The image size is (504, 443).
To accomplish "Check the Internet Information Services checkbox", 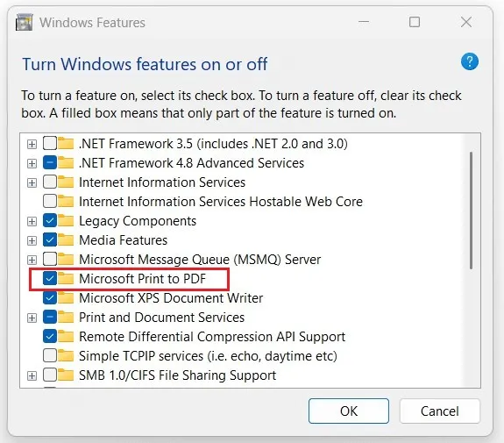I will (50, 182).
